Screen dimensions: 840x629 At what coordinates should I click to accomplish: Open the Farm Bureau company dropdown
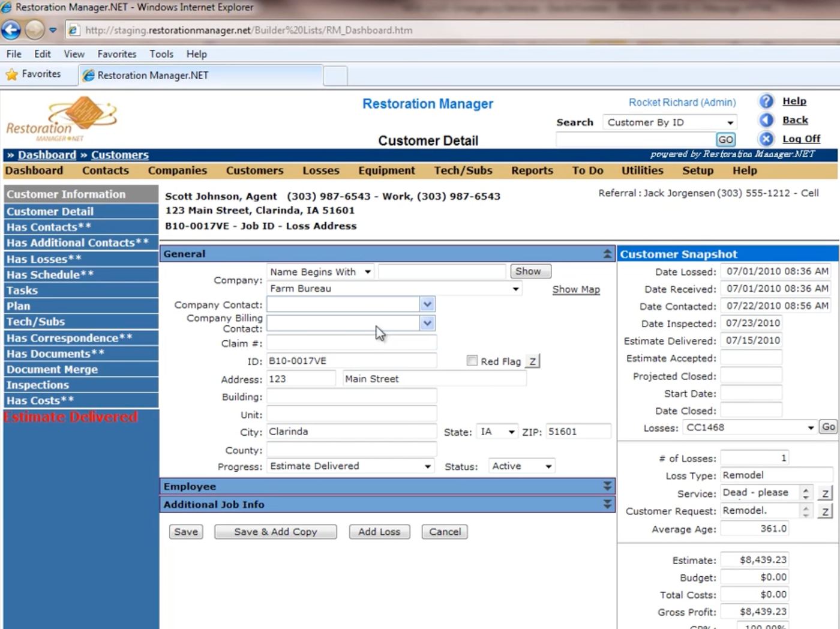(x=394, y=289)
